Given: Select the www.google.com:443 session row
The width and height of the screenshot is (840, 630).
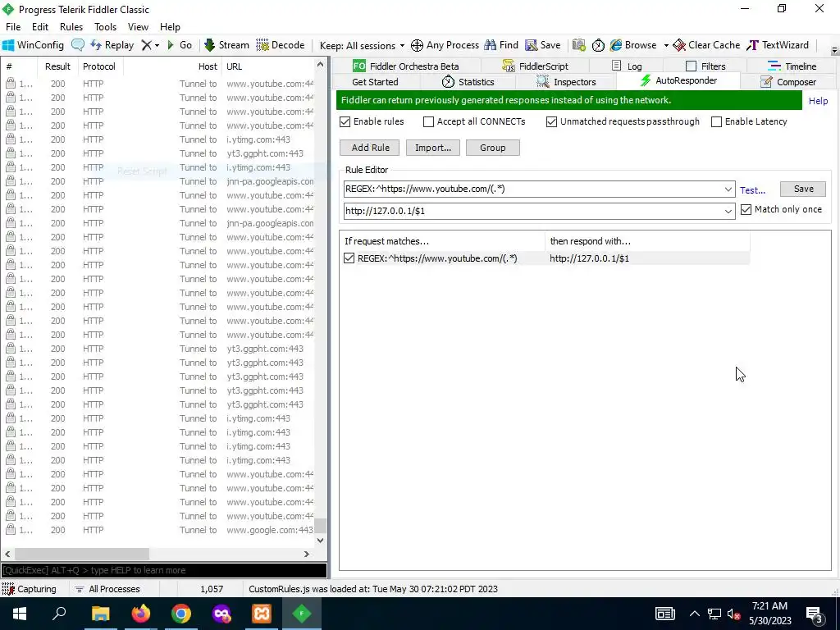Looking at the screenshot, I should point(159,530).
